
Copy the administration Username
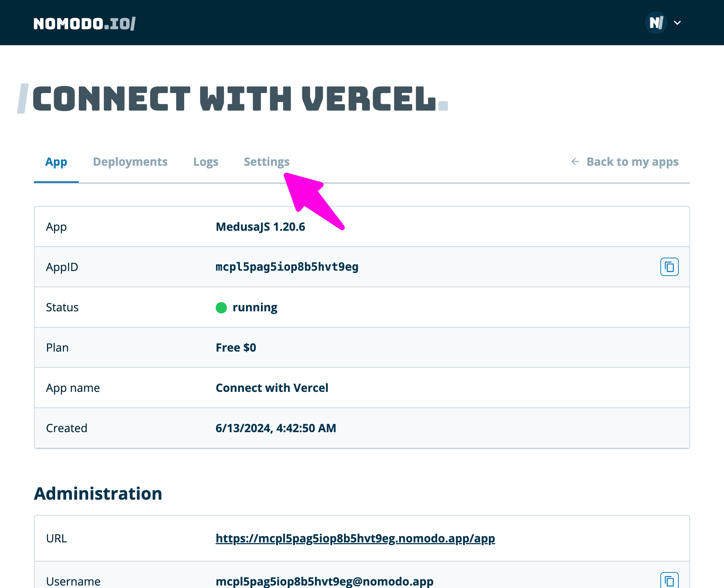point(669,580)
